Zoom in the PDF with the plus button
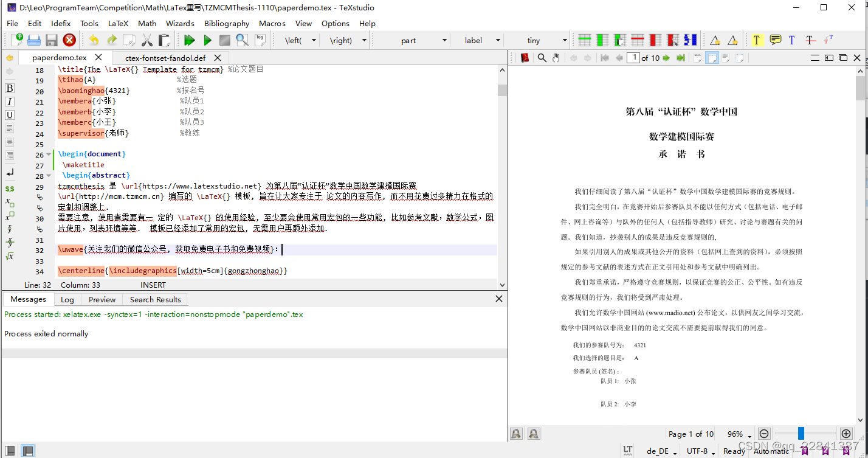Image resolution: width=868 pixels, height=458 pixels. pos(846,434)
